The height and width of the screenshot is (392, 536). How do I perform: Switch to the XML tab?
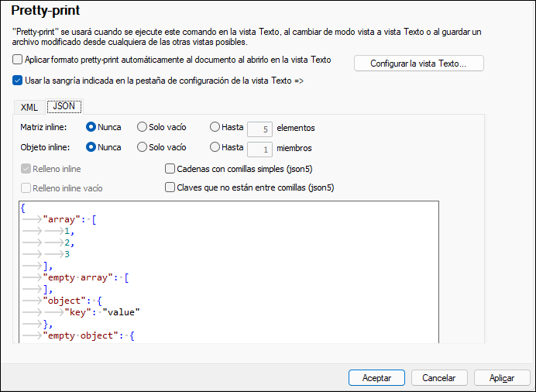click(29, 107)
